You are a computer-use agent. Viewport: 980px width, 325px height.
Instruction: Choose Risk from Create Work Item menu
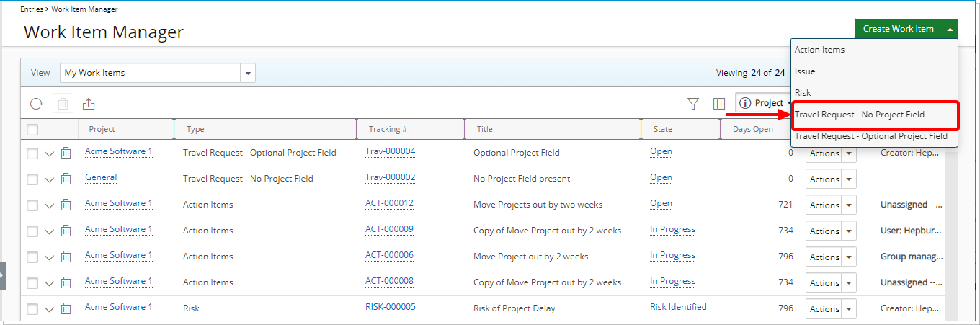tap(803, 93)
